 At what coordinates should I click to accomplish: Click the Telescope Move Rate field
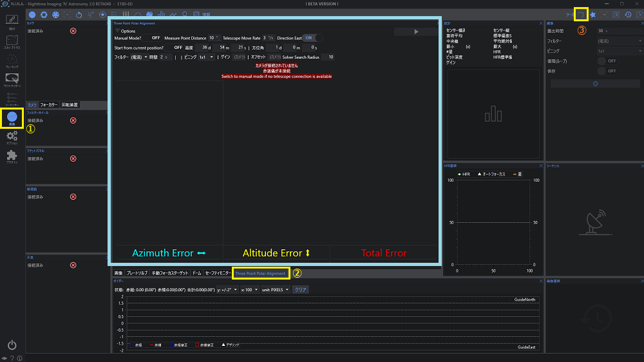click(x=268, y=38)
